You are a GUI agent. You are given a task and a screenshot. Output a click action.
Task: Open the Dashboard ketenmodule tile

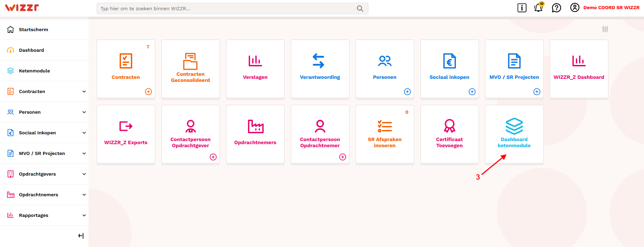pyautogui.click(x=514, y=134)
